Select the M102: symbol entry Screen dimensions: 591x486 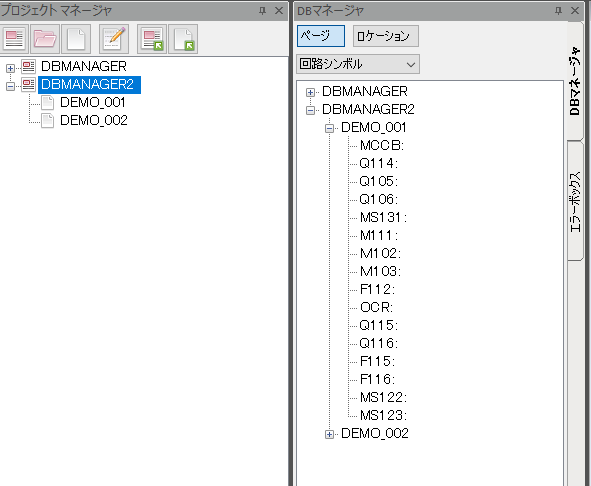click(x=380, y=253)
